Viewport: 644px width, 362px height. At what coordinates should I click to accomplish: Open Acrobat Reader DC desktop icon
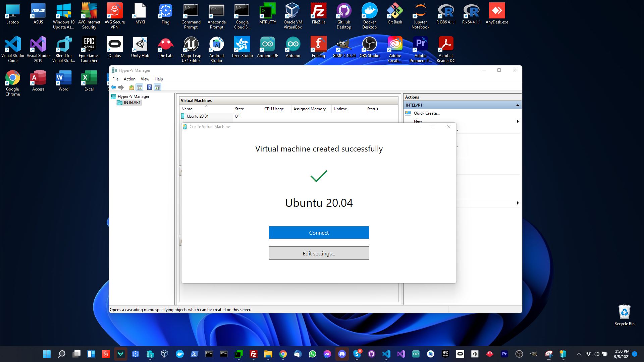(446, 49)
